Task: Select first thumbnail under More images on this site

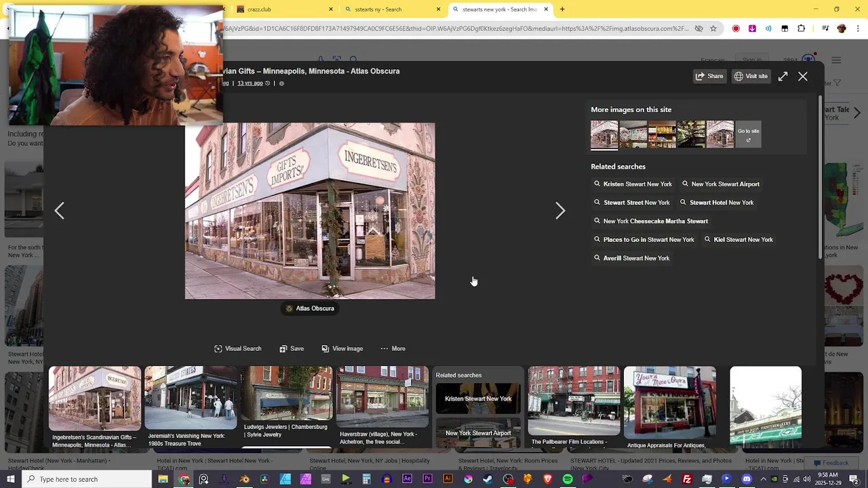Action: tap(604, 134)
